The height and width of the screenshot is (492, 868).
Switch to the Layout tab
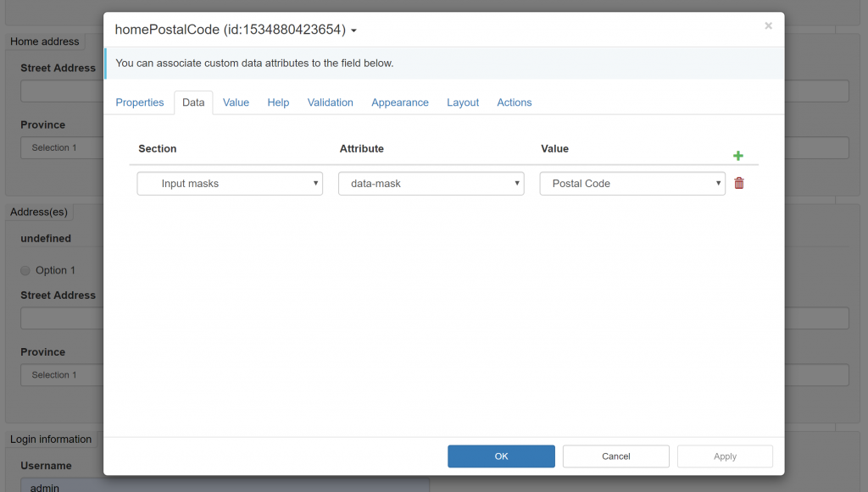(x=462, y=102)
